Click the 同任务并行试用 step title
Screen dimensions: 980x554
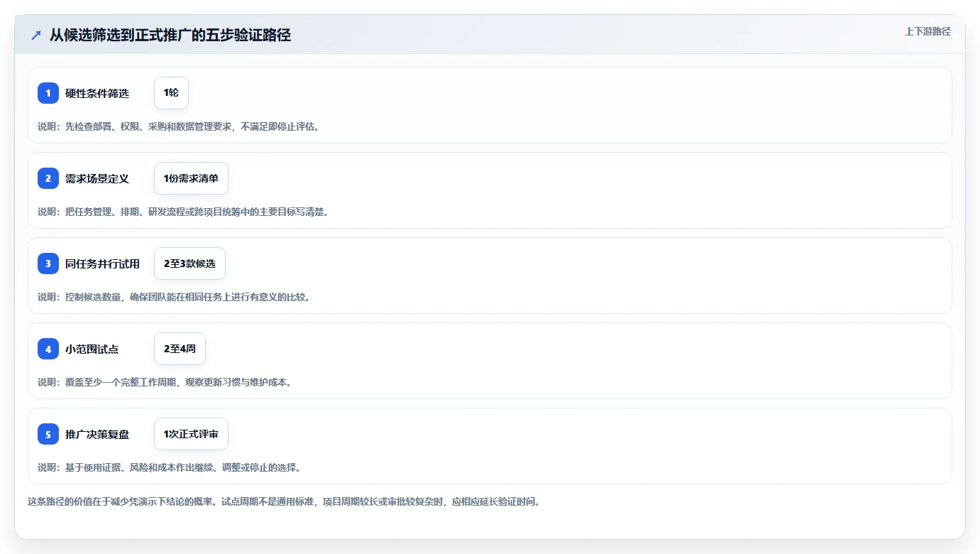coord(102,264)
